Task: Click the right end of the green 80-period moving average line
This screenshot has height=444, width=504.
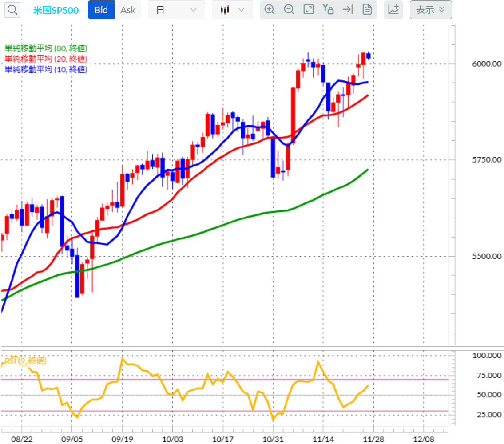Action: point(367,170)
